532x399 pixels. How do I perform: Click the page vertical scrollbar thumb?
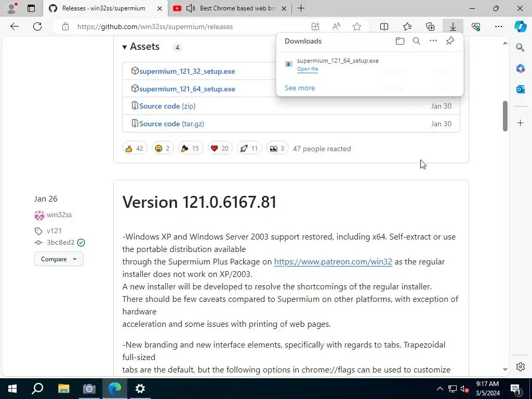(x=505, y=116)
